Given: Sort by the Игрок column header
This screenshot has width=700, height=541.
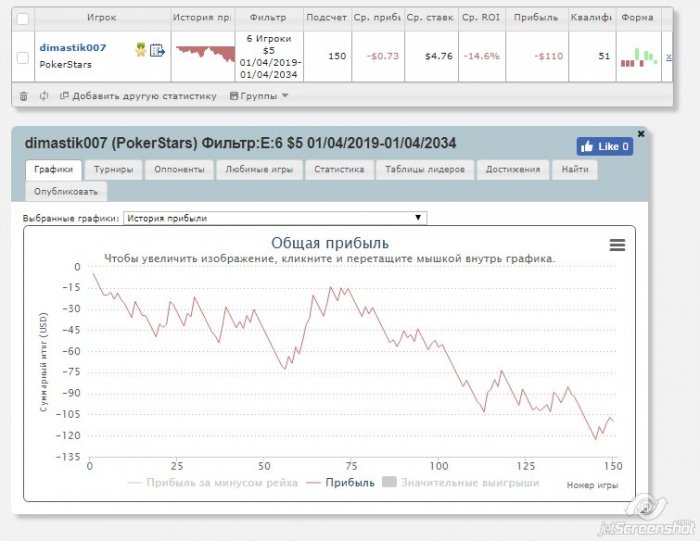Looking at the screenshot, I should tap(102, 18).
